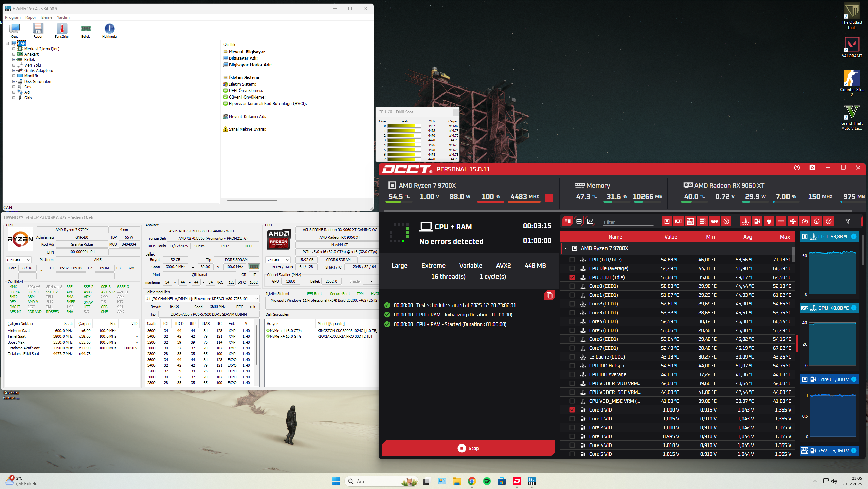The width and height of the screenshot is (868, 489).
Task: Enable the Core 3 VID checkbox
Action: [x=572, y=436]
